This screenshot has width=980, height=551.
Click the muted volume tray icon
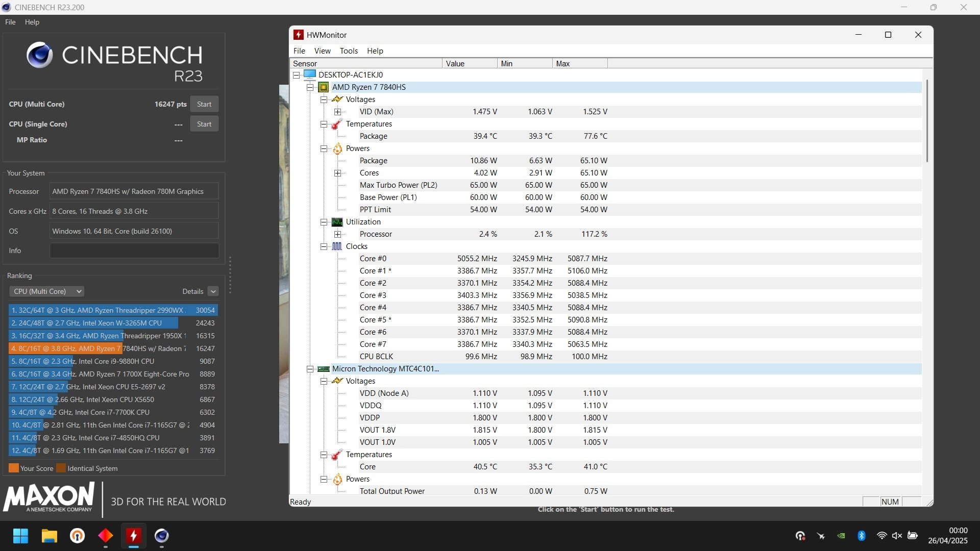pyautogui.click(x=897, y=536)
